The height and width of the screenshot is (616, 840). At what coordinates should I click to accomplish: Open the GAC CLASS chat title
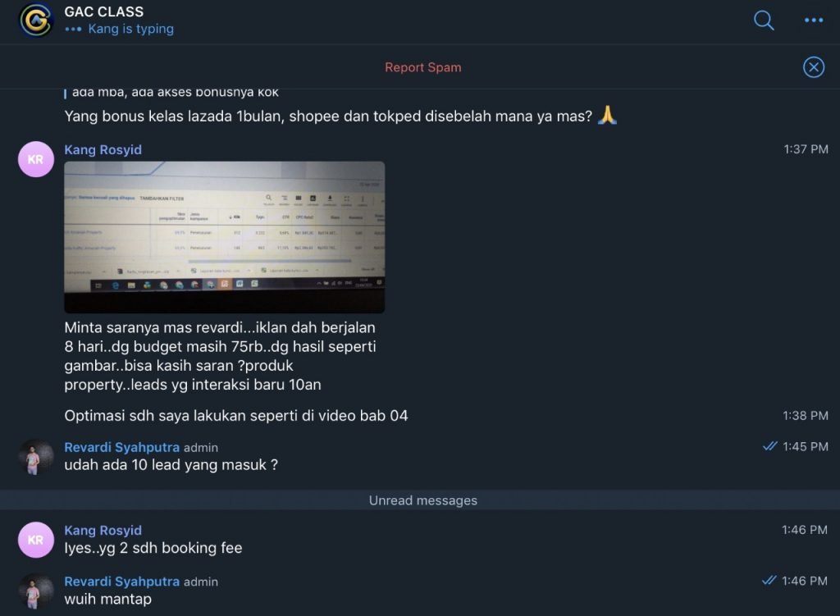point(104,11)
